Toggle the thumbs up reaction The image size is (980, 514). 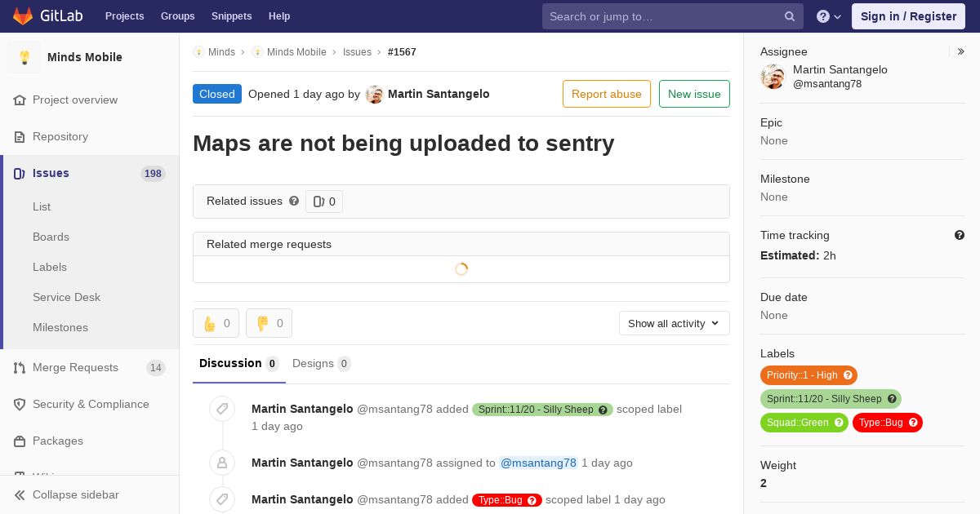pos(216,323)
